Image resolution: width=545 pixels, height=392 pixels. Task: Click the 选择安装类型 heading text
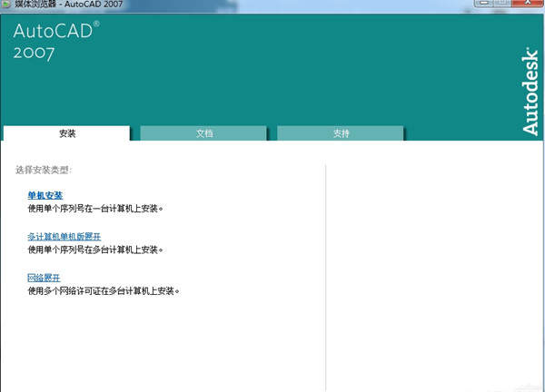coord(44,170)
